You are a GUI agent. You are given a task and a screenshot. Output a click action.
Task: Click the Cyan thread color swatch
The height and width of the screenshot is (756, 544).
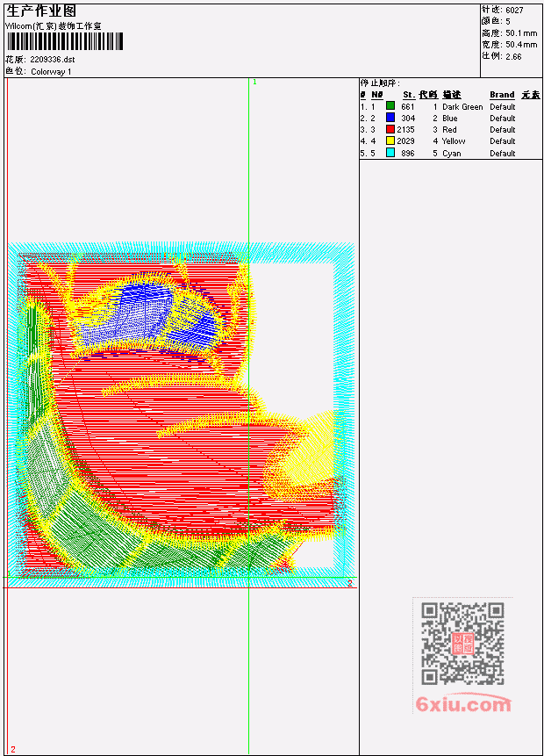390,153
